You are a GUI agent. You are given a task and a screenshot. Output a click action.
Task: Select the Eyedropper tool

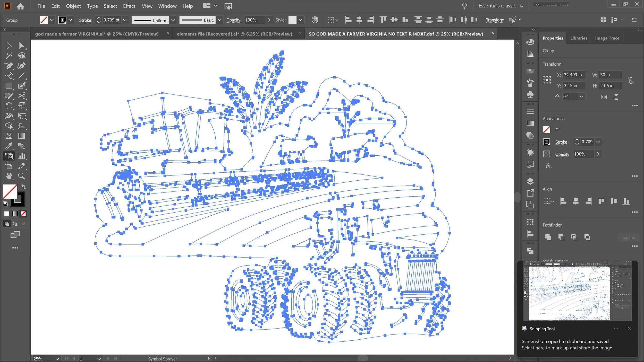coord(9,146)
